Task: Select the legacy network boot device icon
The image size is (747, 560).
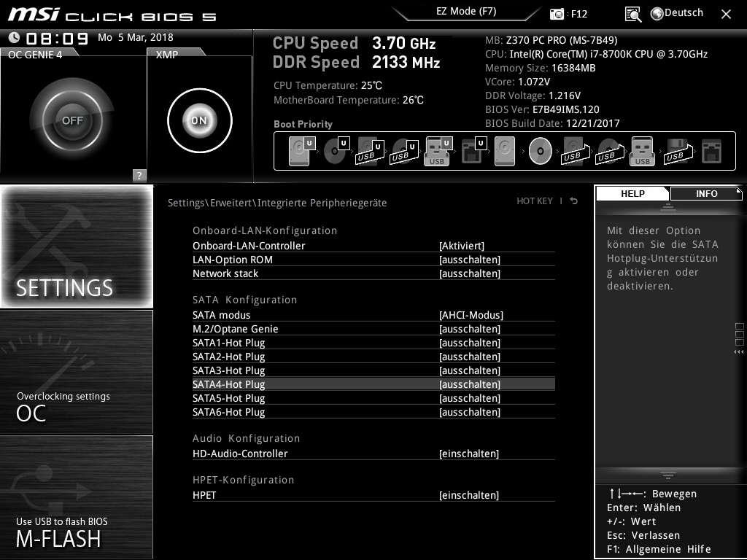Action: (x=712, y=152)
